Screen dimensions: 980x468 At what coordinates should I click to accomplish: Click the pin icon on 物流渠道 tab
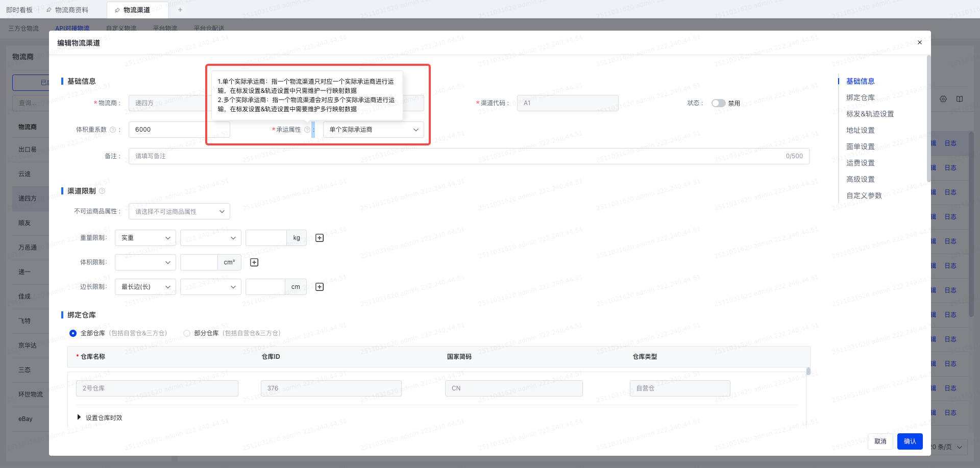117,10
